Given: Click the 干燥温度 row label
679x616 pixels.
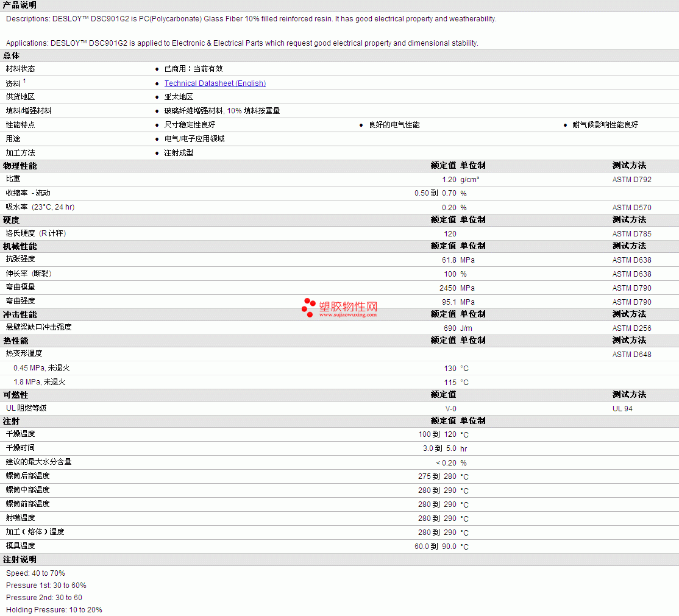Looking at the screenshot, I should click(x=20, y=434).
